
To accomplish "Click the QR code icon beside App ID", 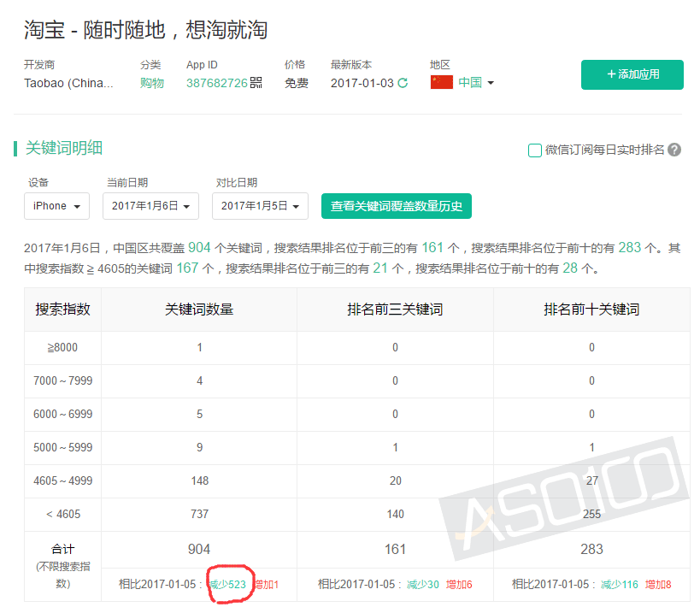I will click(256, 83).
